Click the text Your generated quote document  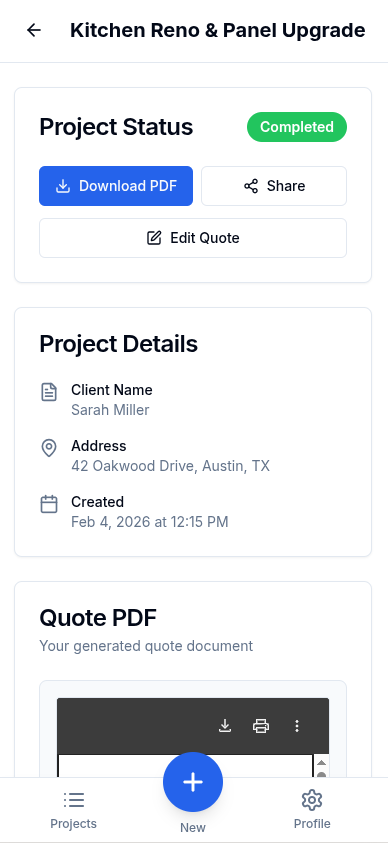pyautogui.click(x=146, y=646)
